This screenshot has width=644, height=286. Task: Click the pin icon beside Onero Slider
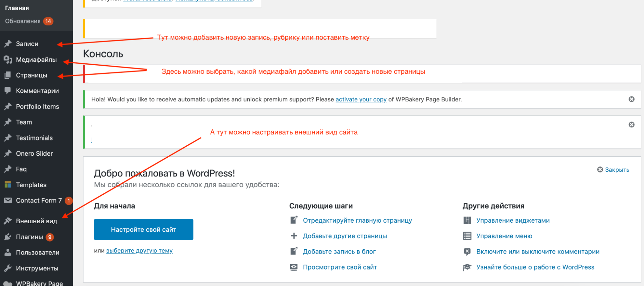[8, 153]
